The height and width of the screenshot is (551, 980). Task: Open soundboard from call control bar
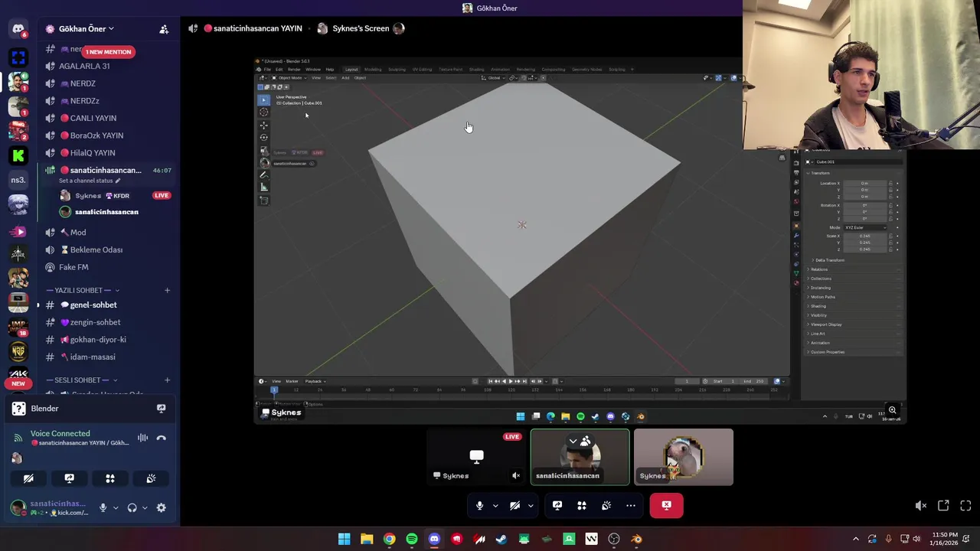point(606,505)
